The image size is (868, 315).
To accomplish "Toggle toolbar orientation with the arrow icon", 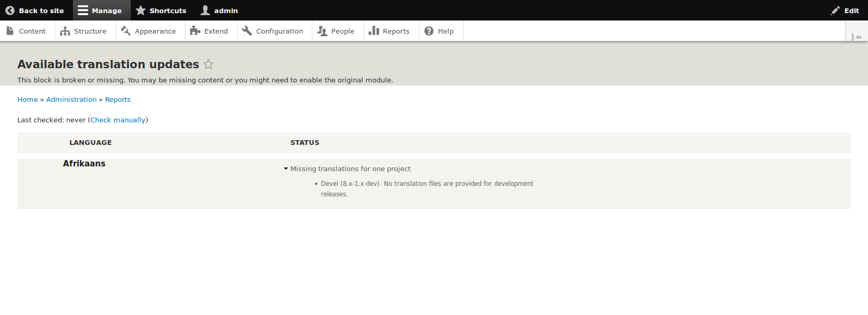I will 857,37.
